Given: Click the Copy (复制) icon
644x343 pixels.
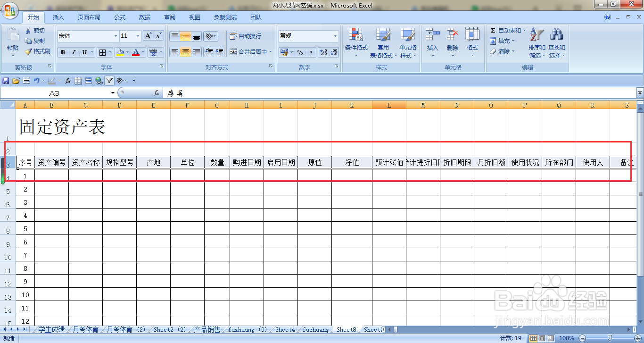Looking at the screenshot, I should 28,41.
